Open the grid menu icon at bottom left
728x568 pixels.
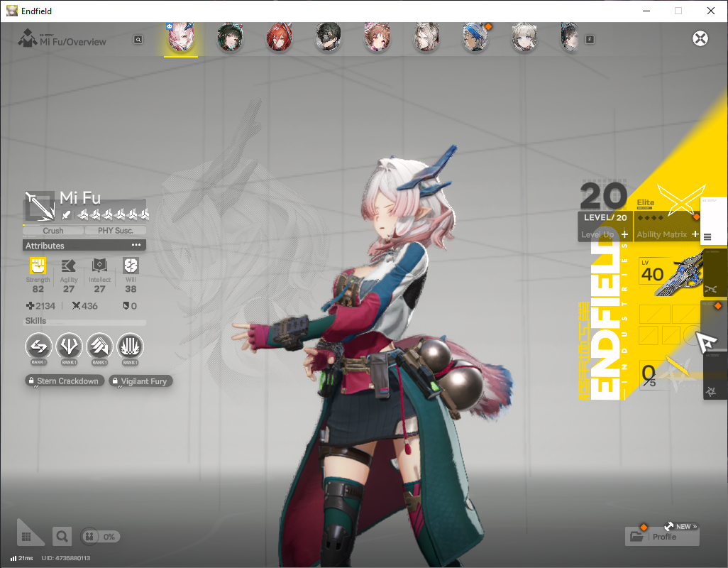[26, 537]
